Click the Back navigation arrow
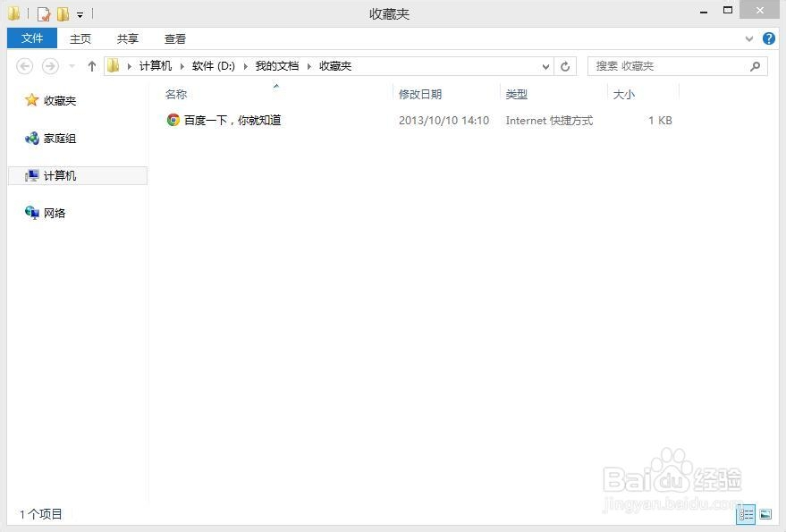Viewport: 786px width, 532px height. coord(24,66)
